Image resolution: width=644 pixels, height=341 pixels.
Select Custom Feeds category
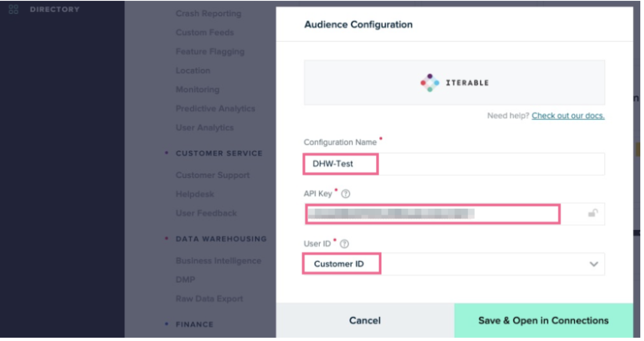205,32
